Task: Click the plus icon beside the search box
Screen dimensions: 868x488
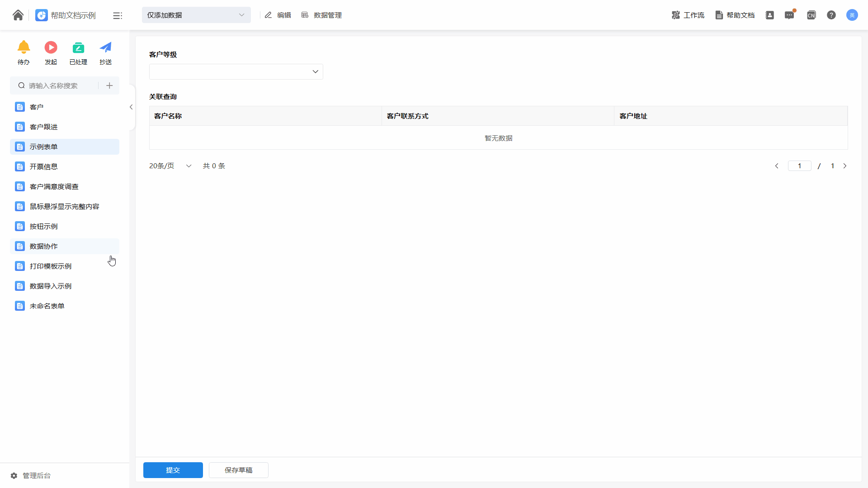Action: click(109, 85)
